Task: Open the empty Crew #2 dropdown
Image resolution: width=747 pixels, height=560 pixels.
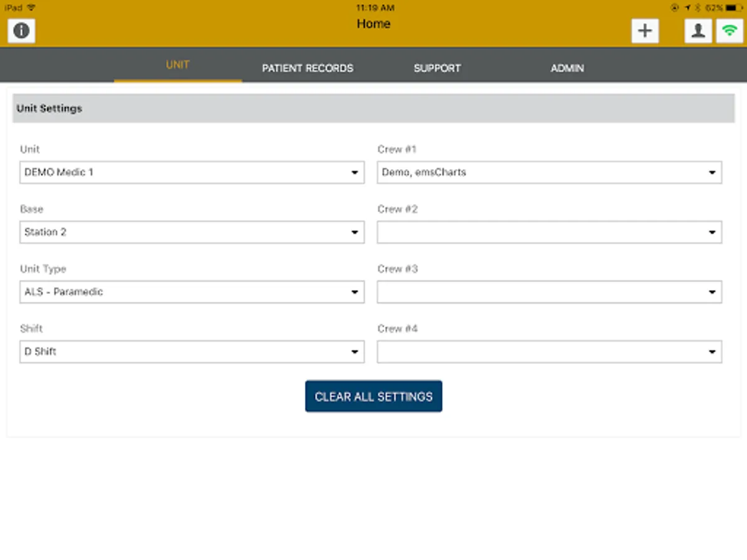Action: (x=550, y=232)
